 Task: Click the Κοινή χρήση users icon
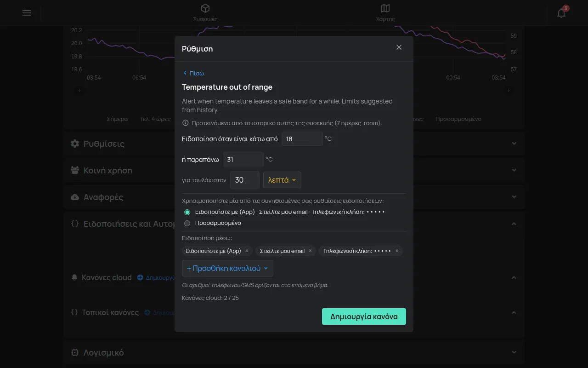tap(75, 170)
